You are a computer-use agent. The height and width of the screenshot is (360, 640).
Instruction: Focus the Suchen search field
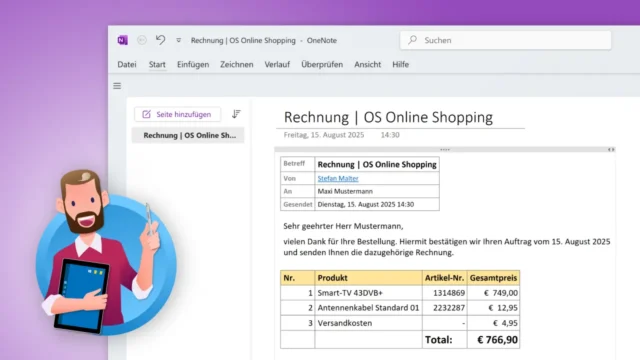pyautogui.click(x=505, y=40)
